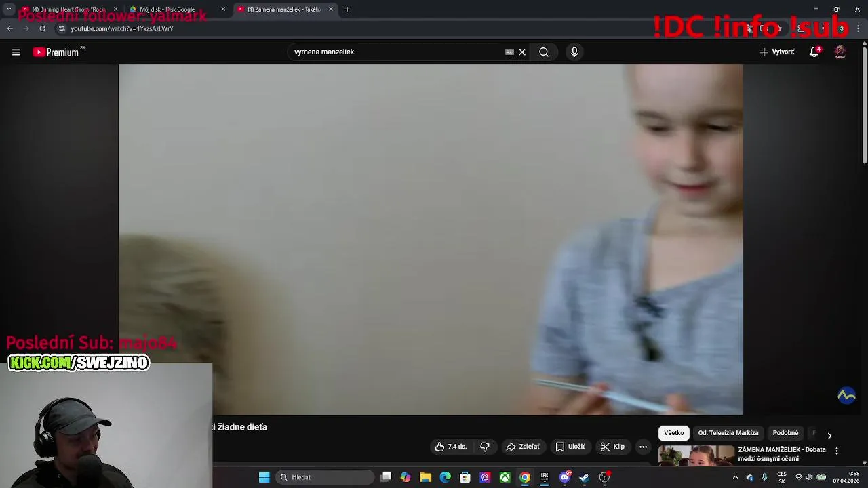Viewport: 868px width, 488px height.
Task: Open Epic Games Launcher from taskbar
Action: click(545, 477)
